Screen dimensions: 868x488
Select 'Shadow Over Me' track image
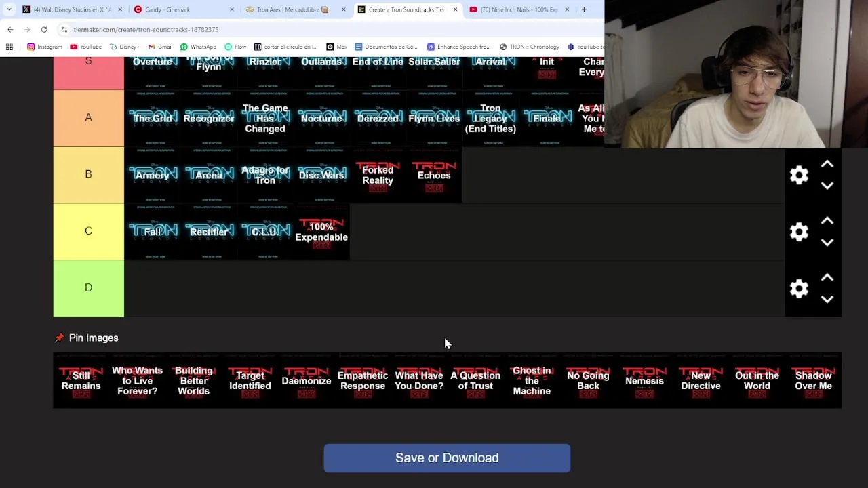coord(813,381)
